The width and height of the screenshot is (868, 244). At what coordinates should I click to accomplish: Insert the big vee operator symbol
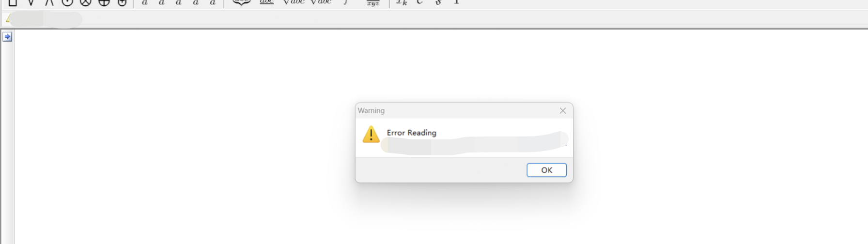pyautogui.click(x=31, y=2)
